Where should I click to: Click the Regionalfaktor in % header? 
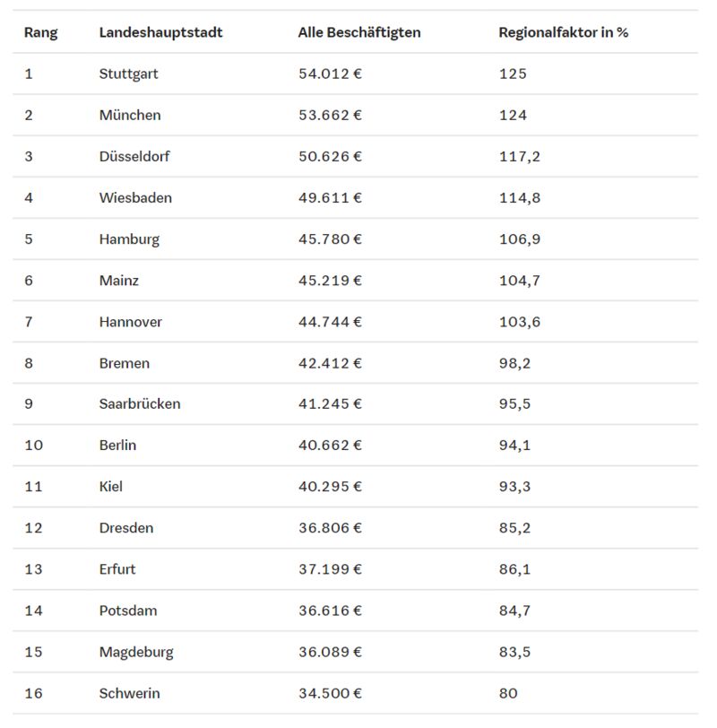563,32
